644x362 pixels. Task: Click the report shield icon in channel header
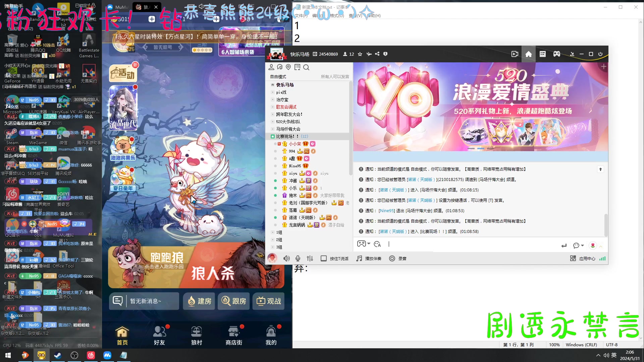click(x=385, y=54)
